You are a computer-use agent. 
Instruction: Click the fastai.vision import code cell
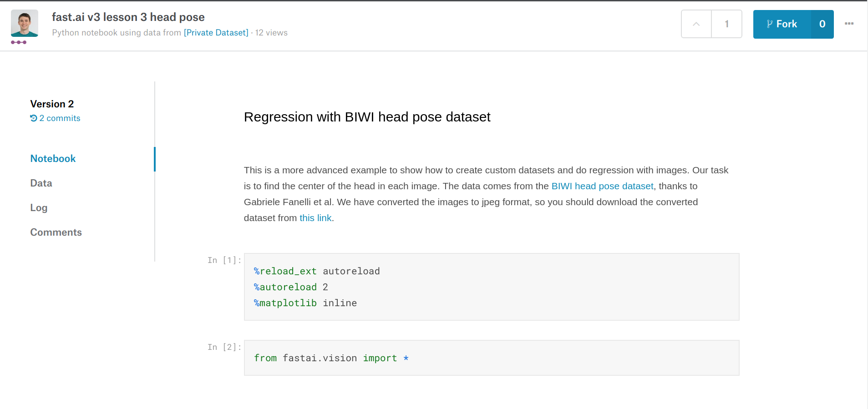tap(491, 358)
